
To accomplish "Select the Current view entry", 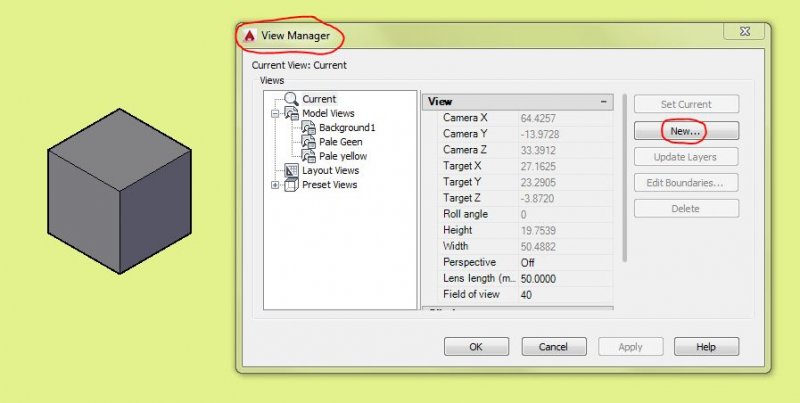I will tap(319, 99).
